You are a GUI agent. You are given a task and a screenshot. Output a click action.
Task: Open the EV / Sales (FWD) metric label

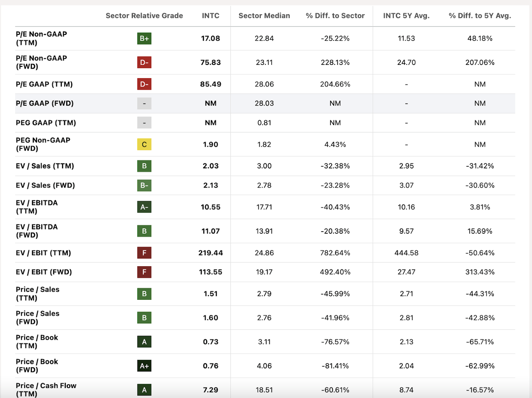[x=45, y=185]
